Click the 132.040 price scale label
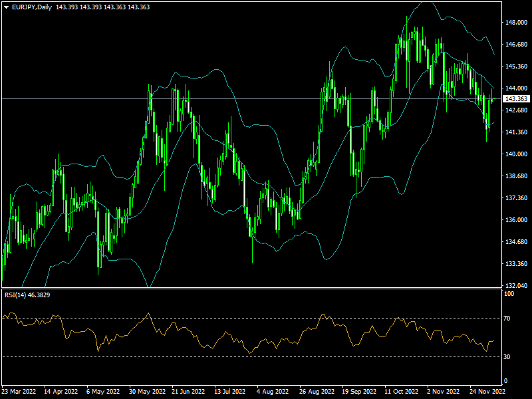The height and width of the screenshot is (399, 532). point(516,286)
